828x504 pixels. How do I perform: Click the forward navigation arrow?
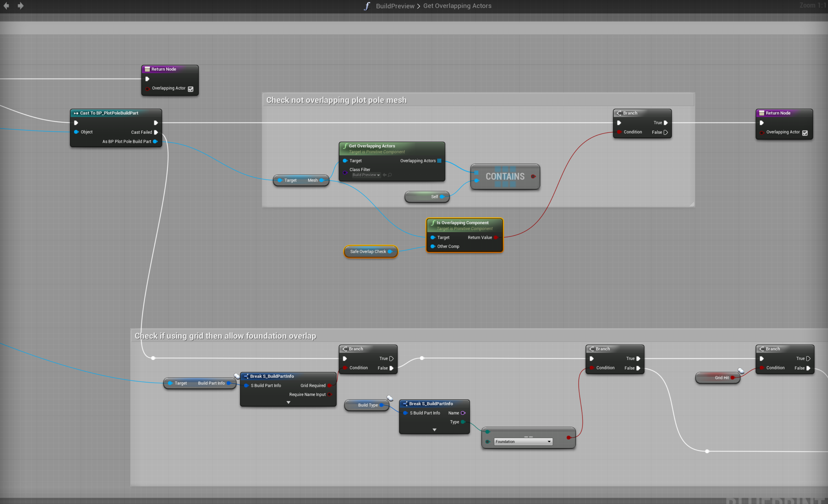[x=21, y=6]
